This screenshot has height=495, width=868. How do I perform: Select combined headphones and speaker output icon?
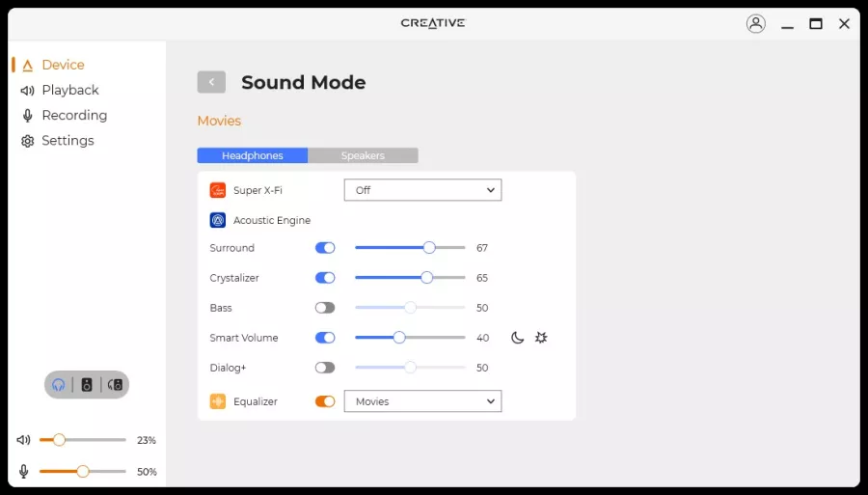(x=115, y=385)
